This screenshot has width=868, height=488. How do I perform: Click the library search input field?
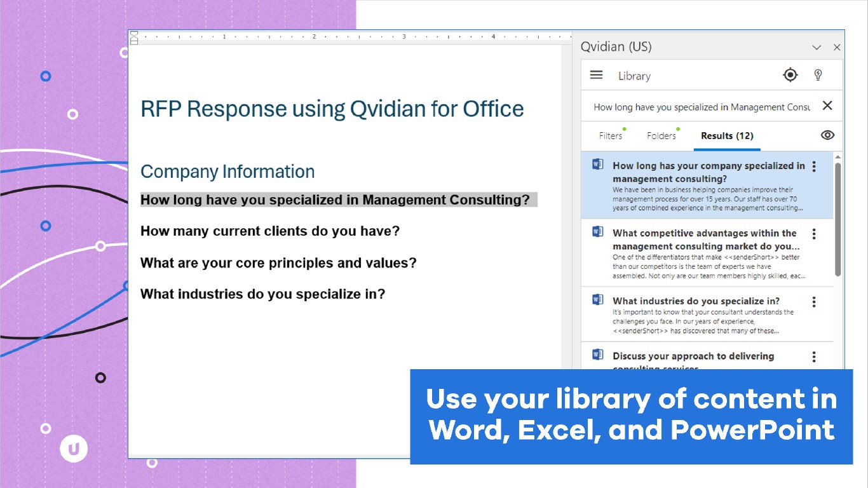tap(702, 107)
